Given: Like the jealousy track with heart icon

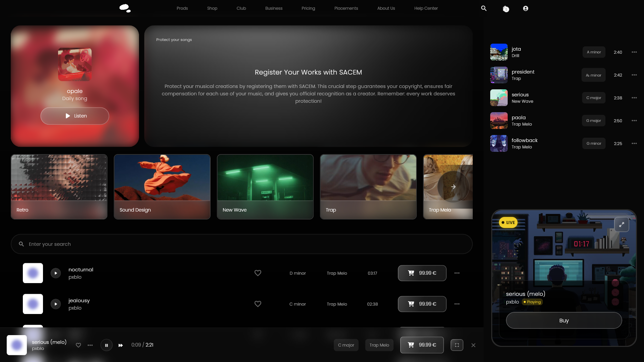Looking at the screenshot, I should [x=258, y=304].
